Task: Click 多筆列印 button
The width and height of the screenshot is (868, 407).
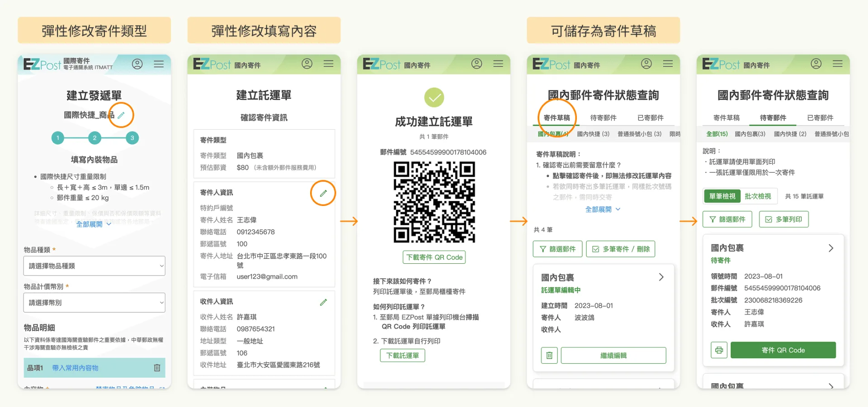Action: 784,219
